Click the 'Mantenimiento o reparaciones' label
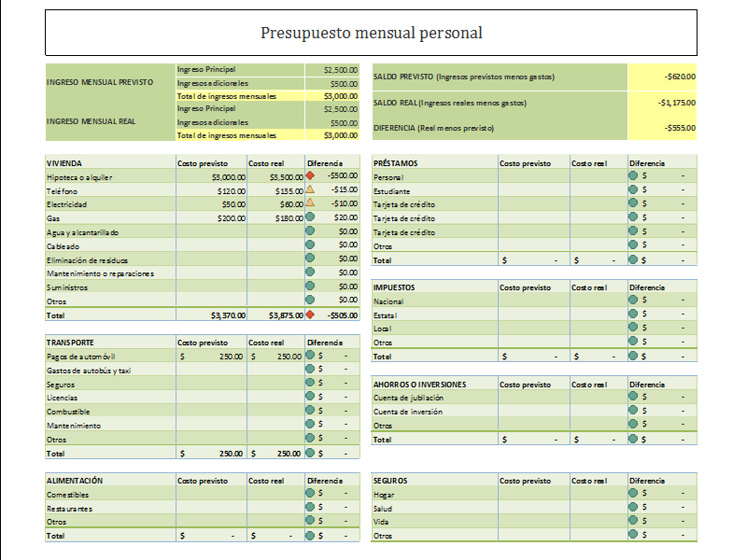The image size is (747, 560). [x=100, y=273]
